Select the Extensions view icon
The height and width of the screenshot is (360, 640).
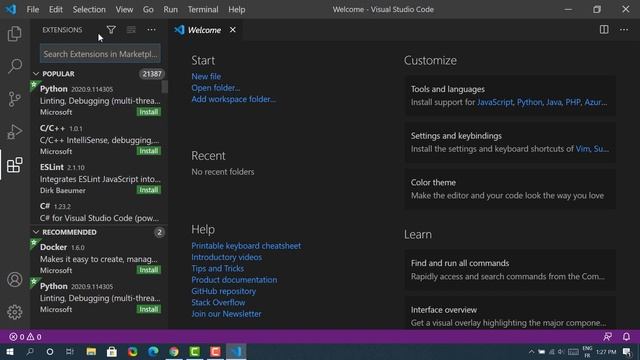click(15, 165)
